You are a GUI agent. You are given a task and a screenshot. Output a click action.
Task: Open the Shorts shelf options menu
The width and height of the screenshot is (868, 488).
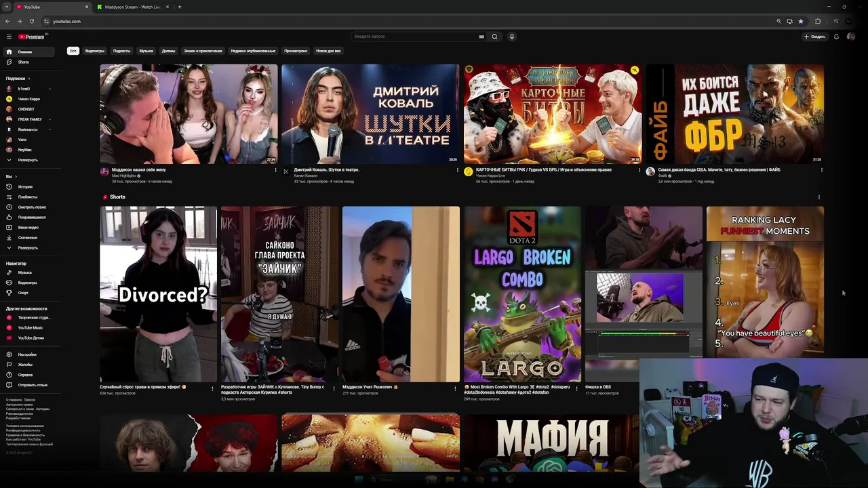pyautogui.click(x=818, y=197)
